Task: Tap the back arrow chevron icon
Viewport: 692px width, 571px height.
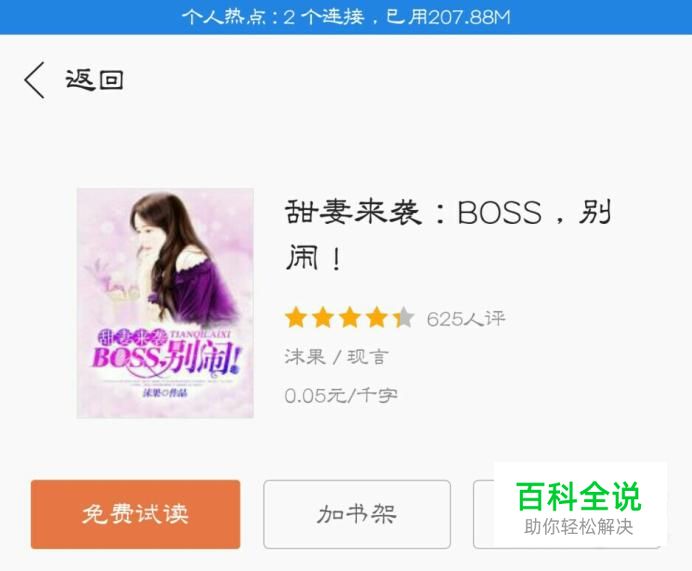Action: click(x=34, y=80)
